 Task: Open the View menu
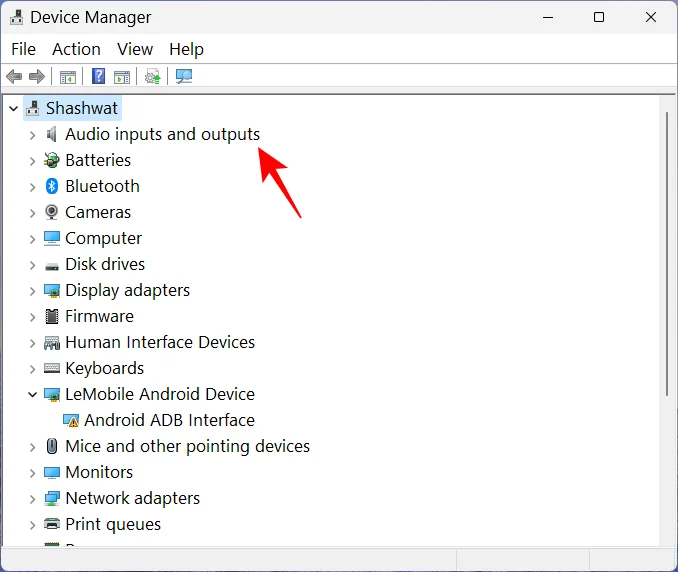pos(135,49)
